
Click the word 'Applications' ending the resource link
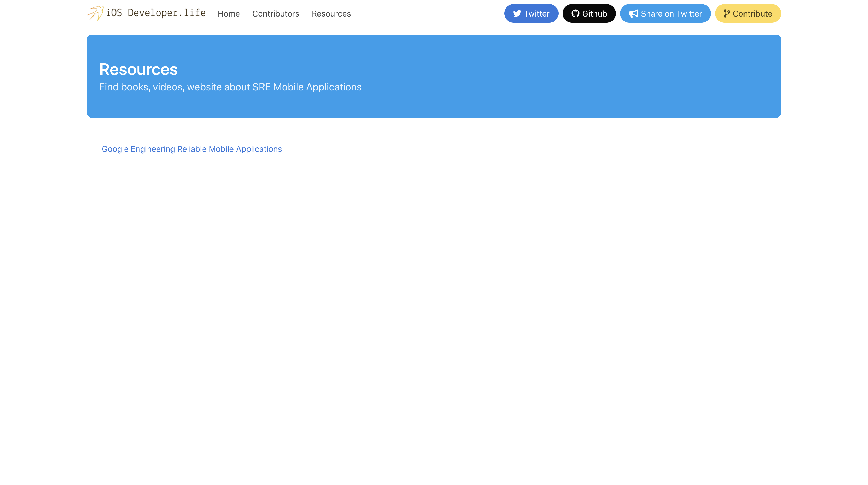(259, 149)
